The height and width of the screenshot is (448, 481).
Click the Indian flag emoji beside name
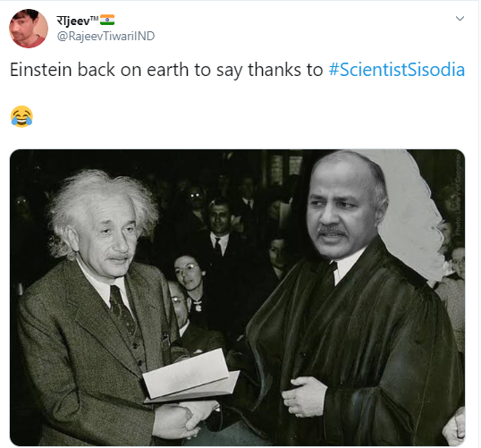coord(107,20)
